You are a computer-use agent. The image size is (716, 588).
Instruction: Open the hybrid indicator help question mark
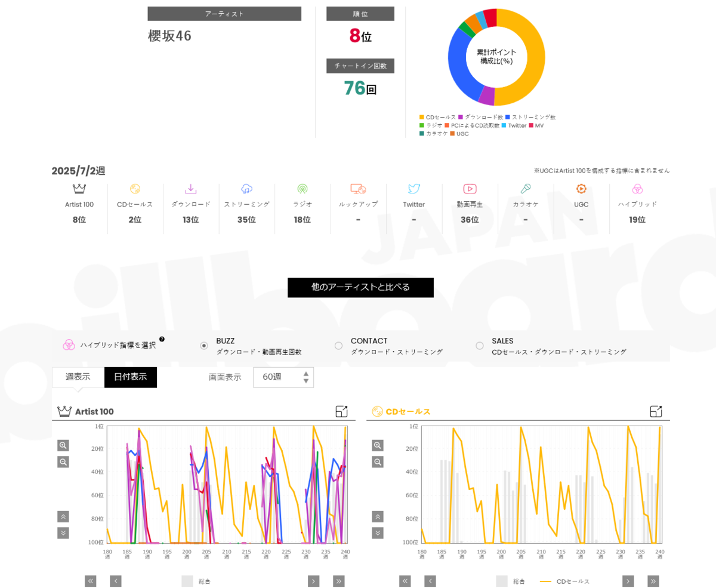pos(162,340)
